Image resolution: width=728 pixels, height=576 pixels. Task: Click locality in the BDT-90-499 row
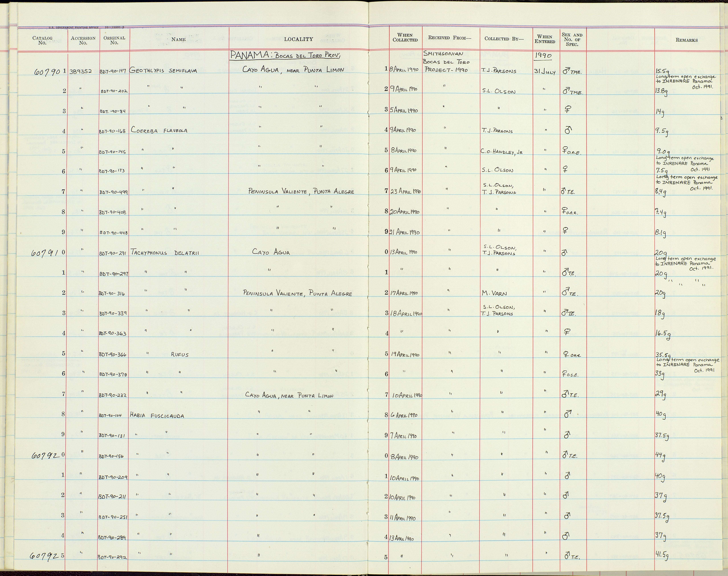(x=301, y=192)
